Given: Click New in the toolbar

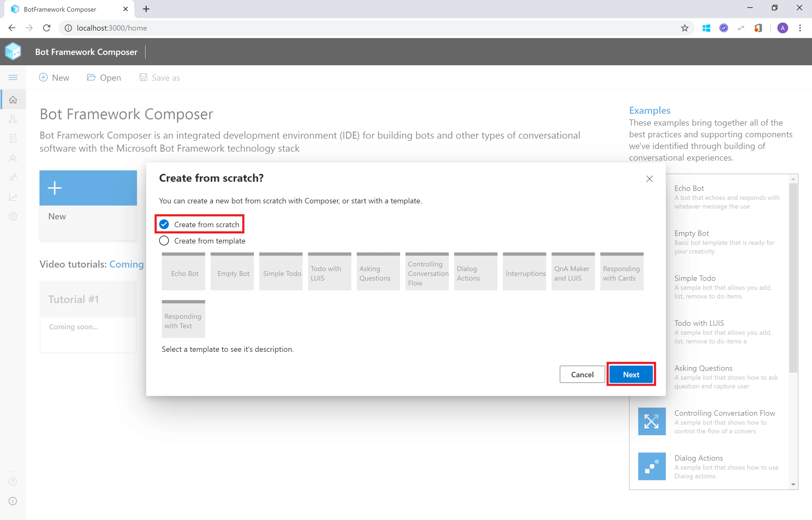Looking at the screenshot, I should tap(54, 78).
